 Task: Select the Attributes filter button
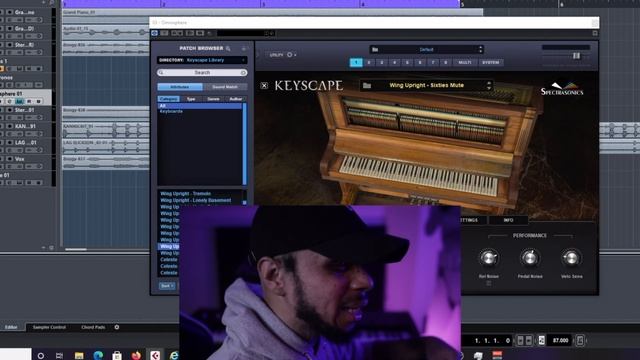[x=180, y=87]
